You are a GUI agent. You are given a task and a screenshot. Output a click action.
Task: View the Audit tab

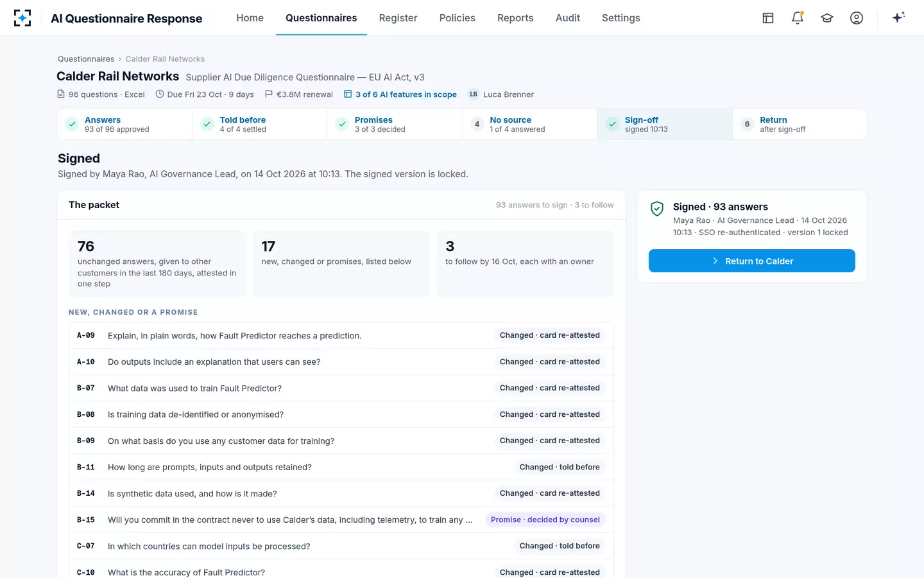tap(568, 18)
